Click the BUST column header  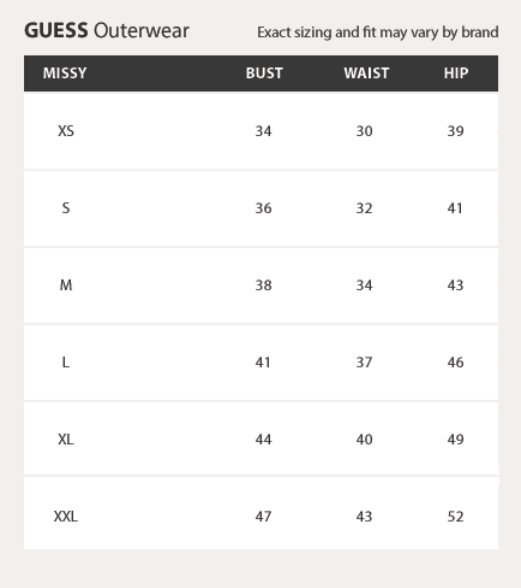coord(264,73)
